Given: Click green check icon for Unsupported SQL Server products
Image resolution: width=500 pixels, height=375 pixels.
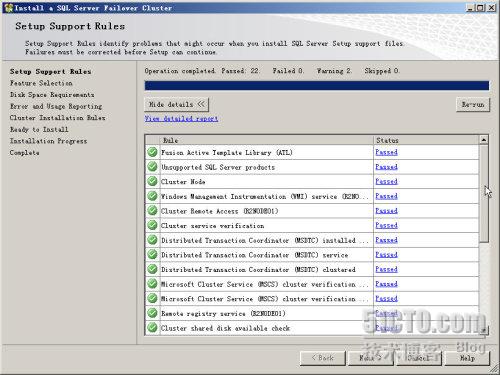Looking at the screenshot, I should coord(152,167).
